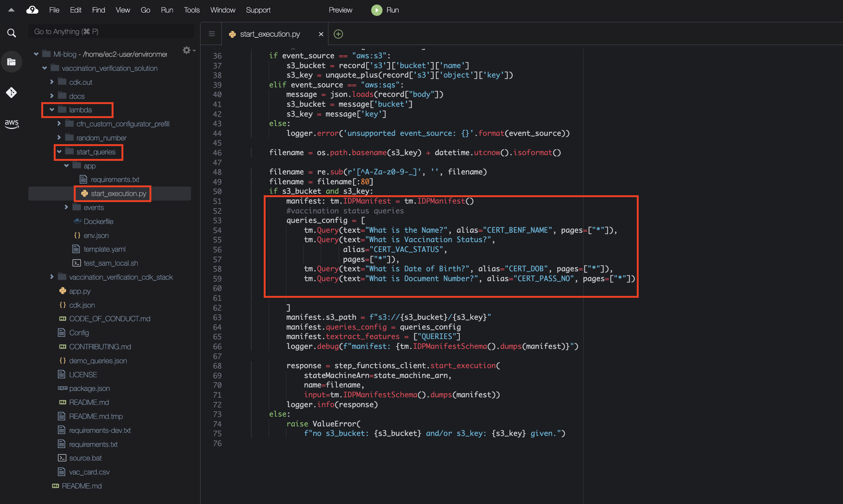
Task: Close the start_execution.py tab
Action: (321, 34)
